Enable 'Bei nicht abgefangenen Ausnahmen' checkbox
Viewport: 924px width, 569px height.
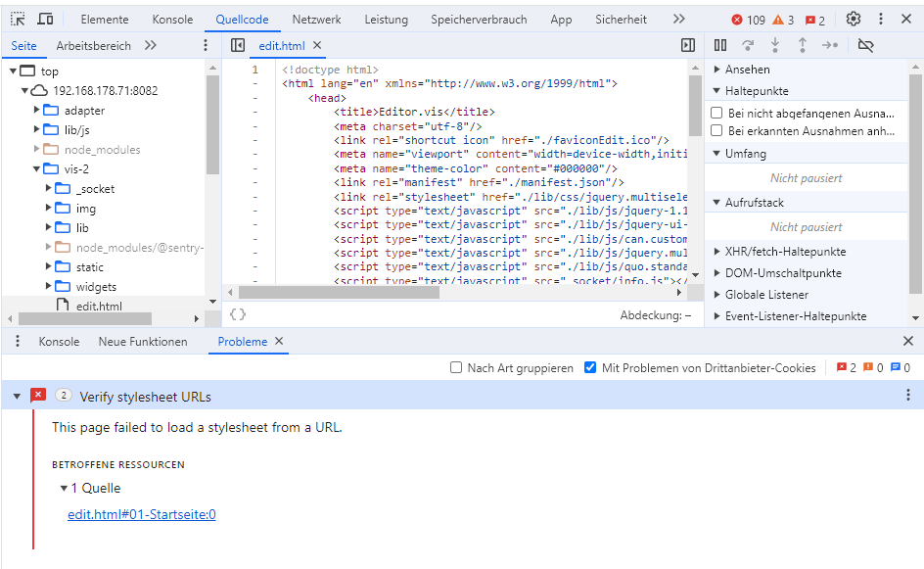click(x=716, y=113)
